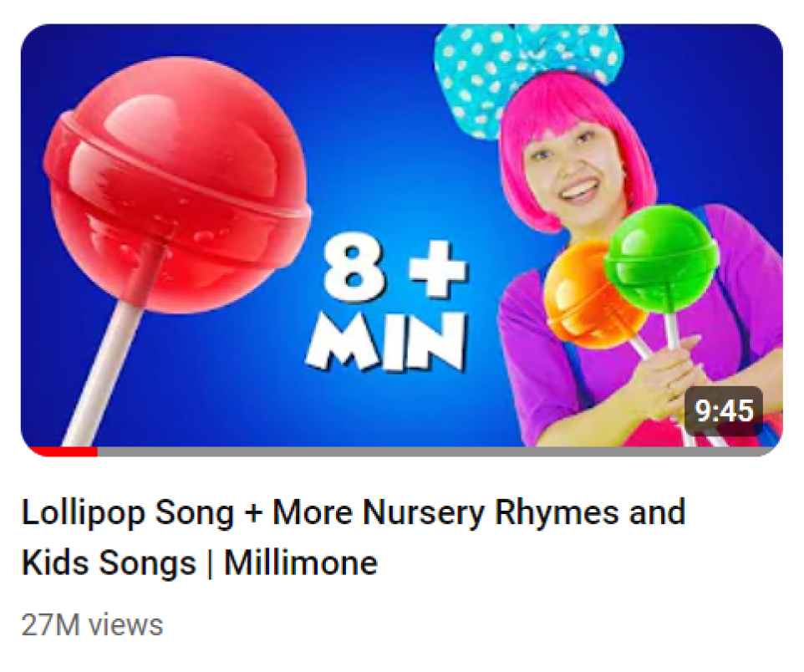Screen dimensions: 804x672
Task: Click the '27M views' text
Action: pos(92,625)
